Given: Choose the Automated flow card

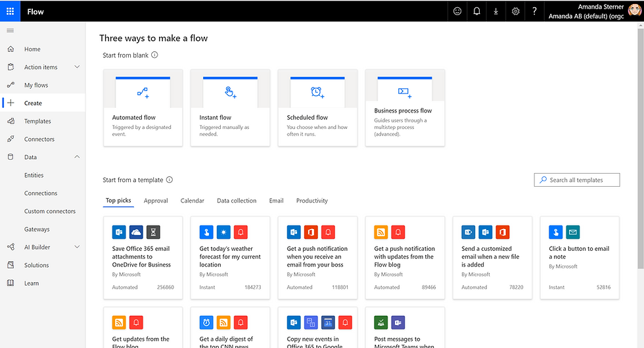Looking at the screenshot, I should (143, 108).
